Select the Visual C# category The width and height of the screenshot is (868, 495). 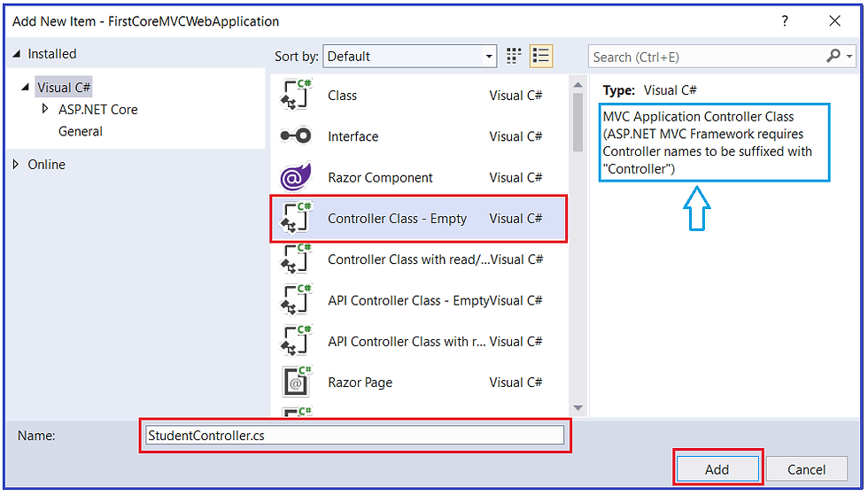click(64, 88)
